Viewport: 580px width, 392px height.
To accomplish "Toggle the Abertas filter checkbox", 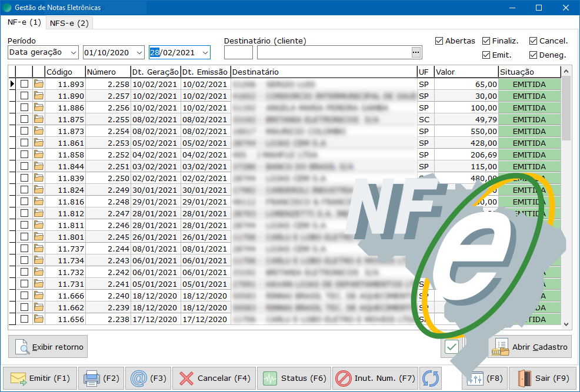I will (439, 41).
